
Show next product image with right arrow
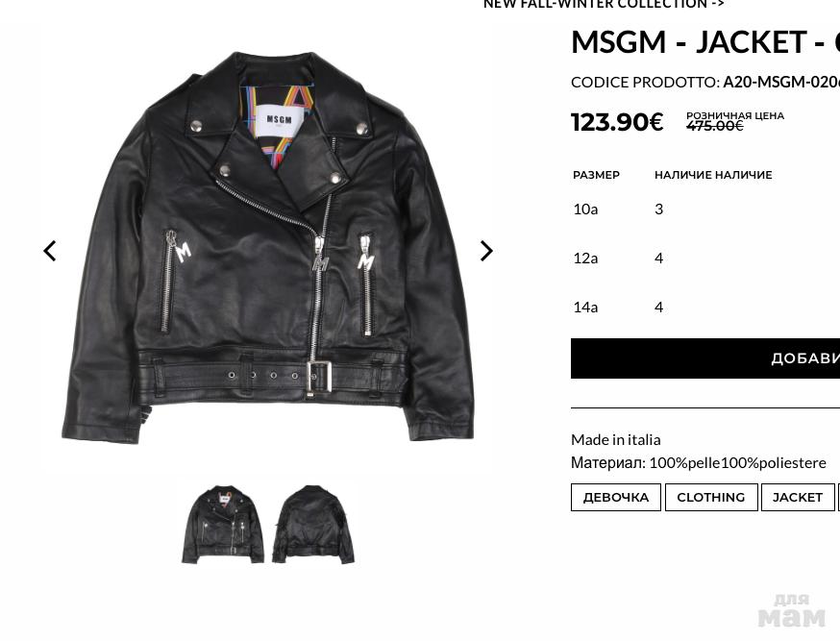point(486,251)
